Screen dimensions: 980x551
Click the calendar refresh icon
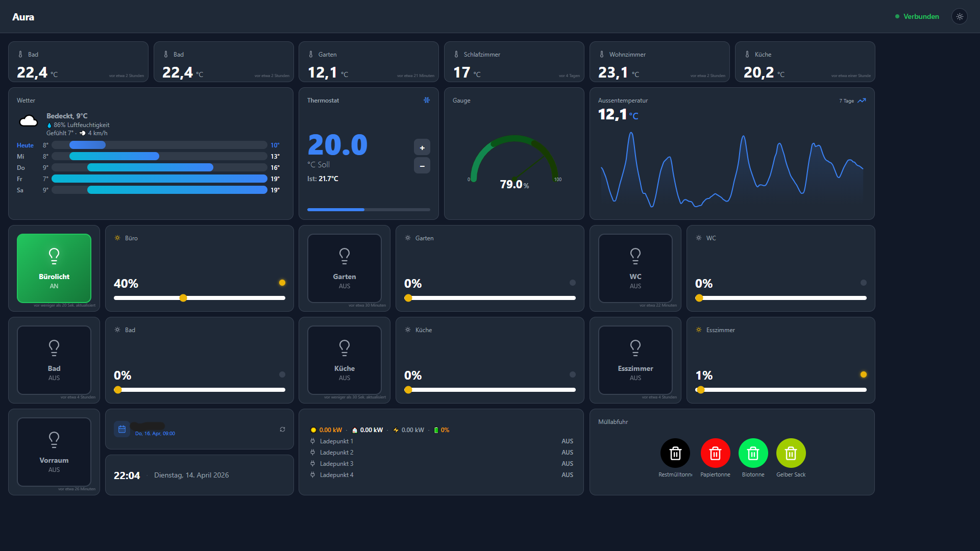click(x=282, y=430)
